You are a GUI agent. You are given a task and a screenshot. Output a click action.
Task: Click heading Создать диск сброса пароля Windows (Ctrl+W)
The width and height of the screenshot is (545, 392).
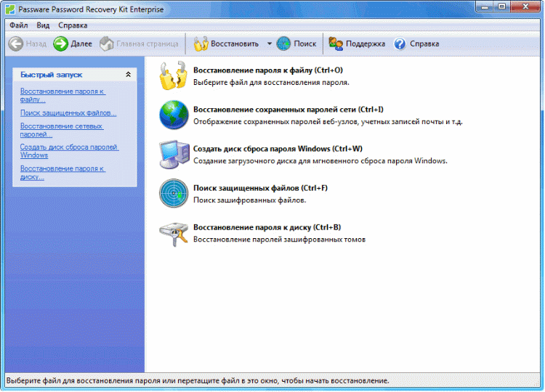pyautogui.click(x=278, y=149)
